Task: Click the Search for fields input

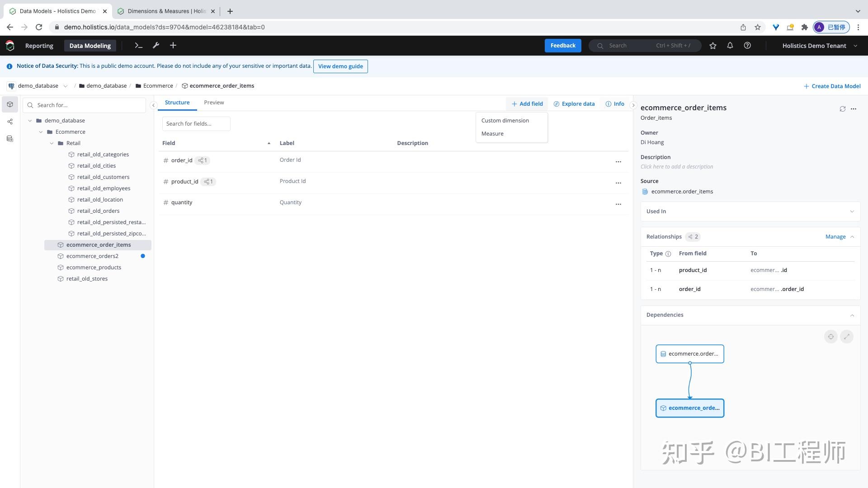Action: 196,124
